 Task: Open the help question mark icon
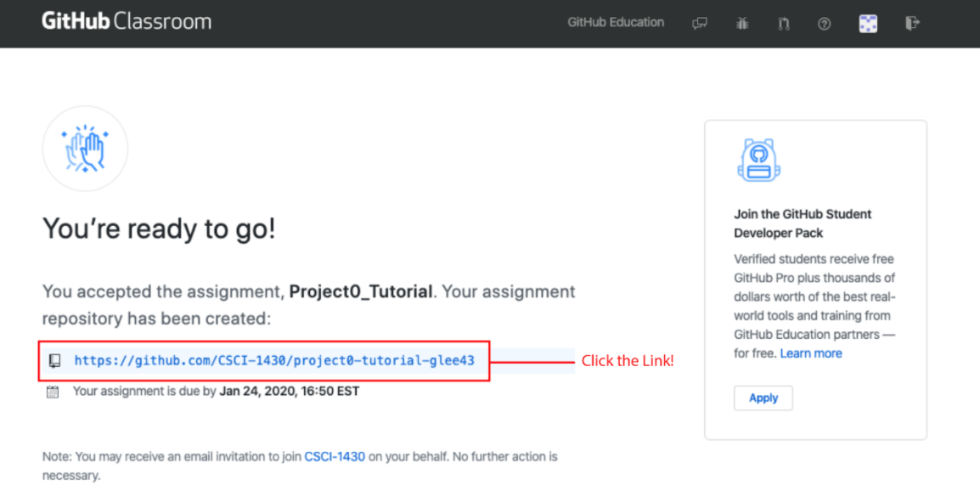point(825,24)
